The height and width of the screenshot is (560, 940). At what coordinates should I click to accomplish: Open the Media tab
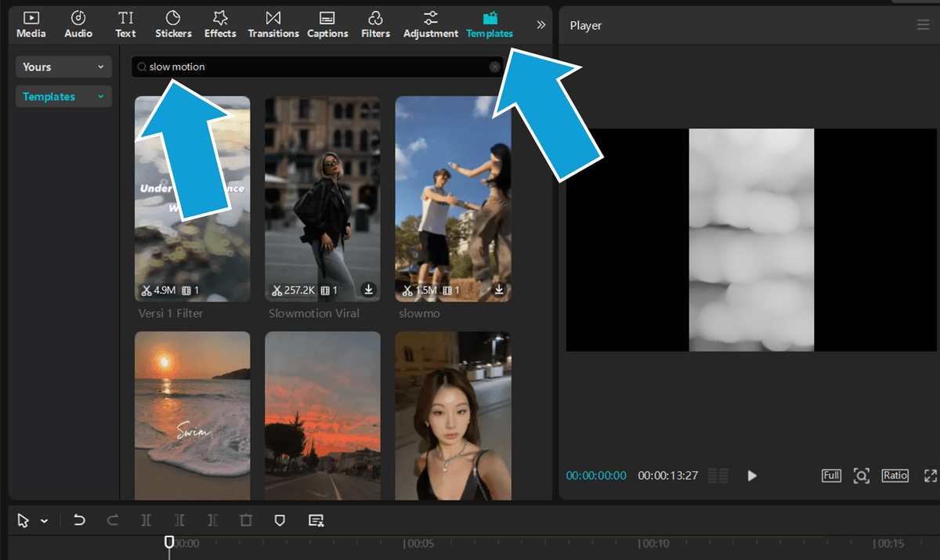click(31, 24)
